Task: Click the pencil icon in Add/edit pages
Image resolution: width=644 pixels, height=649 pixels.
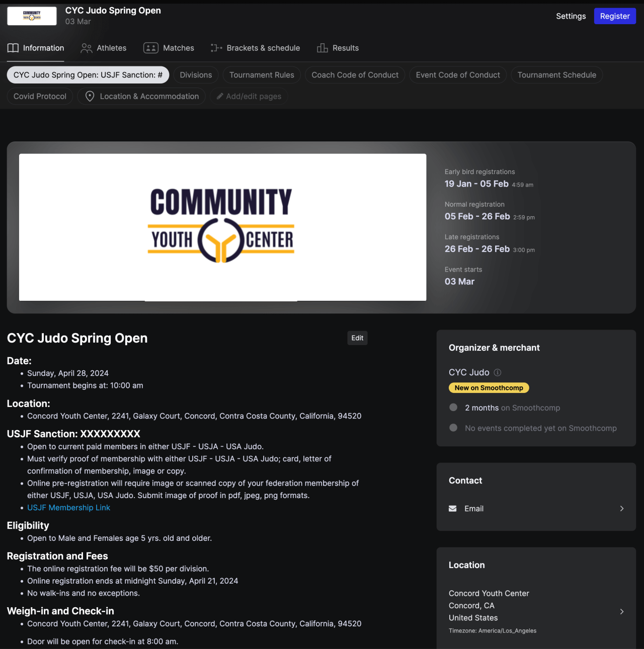Action: [220, 96]
